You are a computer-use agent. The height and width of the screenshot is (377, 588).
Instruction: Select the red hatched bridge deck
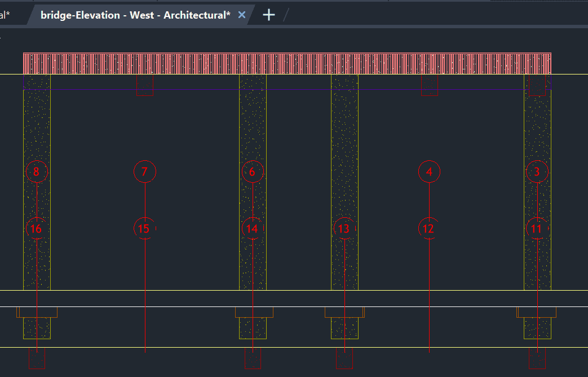tap(287, 63)
